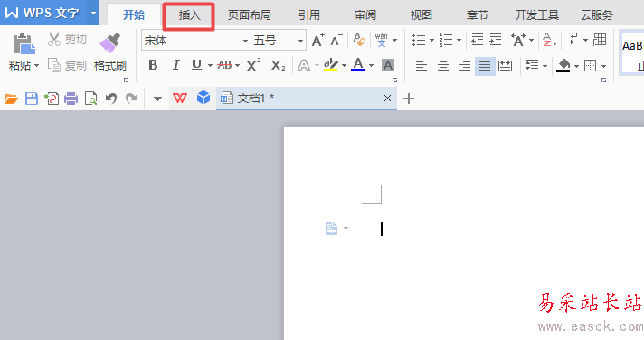Image resolution: width=644 pixels, height=340 pixels.
Task: Open the 审阅 (Review) tab
Action: tap(365, 15)
